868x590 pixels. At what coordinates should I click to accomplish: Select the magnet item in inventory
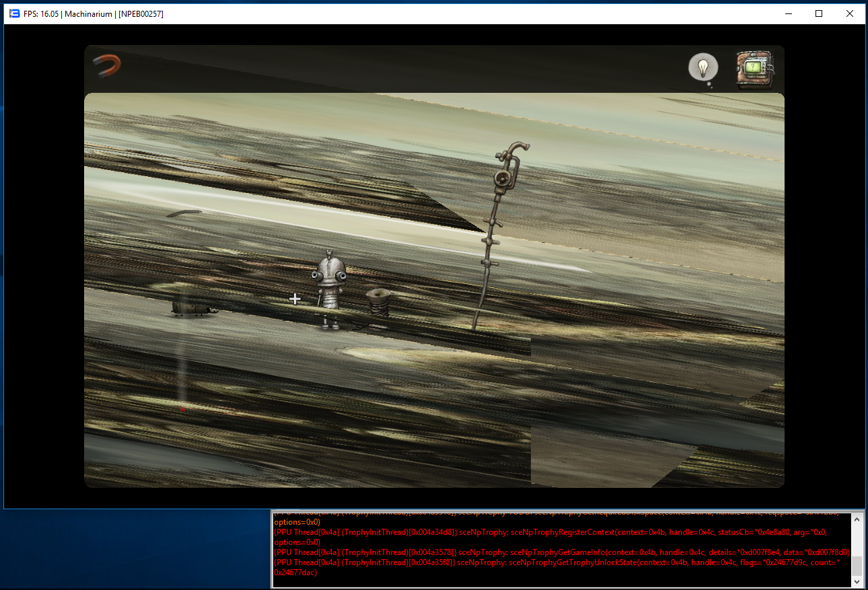tap(107, 66)
